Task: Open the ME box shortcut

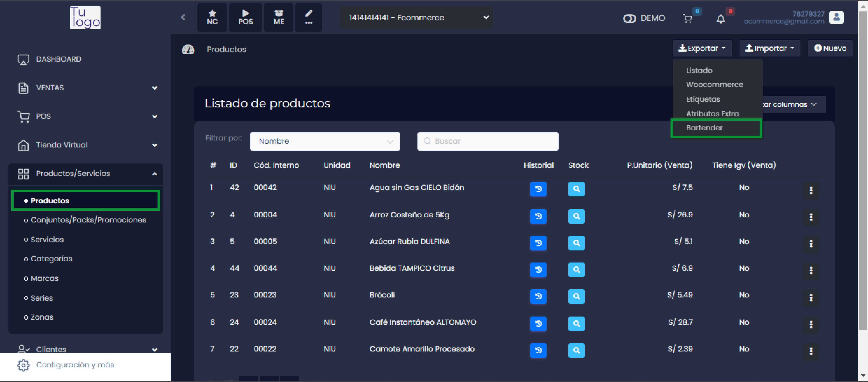Action: coord(278,18)
